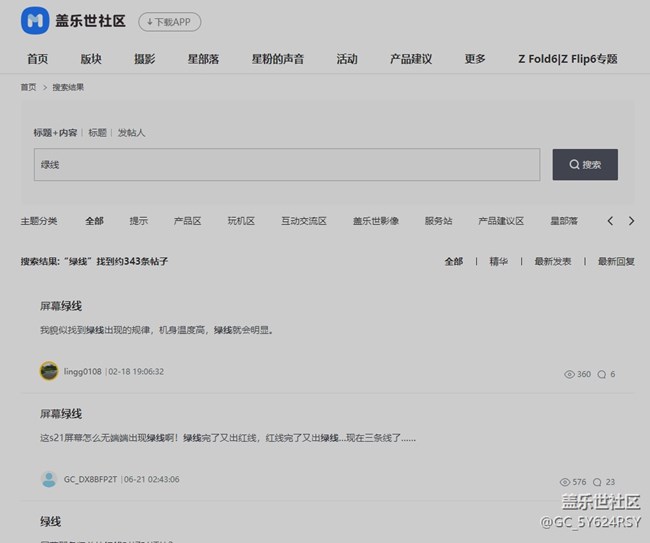Screen dimensions: 650x543
Task: Click the search input field containing 绿线
Action: (286, 164)
